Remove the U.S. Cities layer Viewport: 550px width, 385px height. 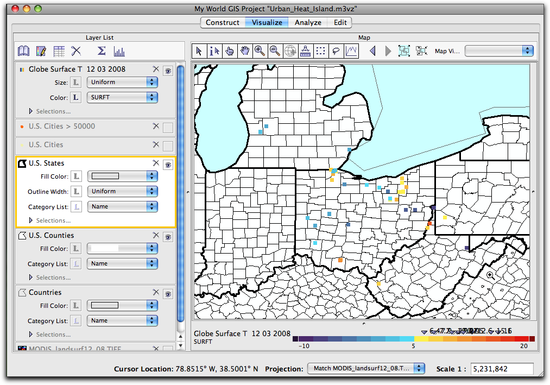click(x=156, y=144)
